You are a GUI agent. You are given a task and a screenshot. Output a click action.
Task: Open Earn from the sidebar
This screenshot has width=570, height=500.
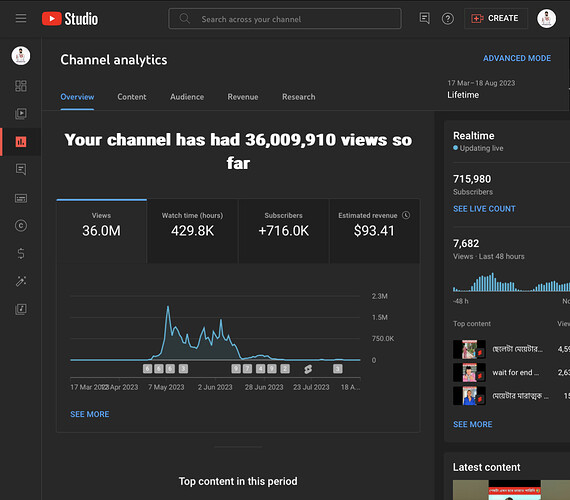(21, 253)
